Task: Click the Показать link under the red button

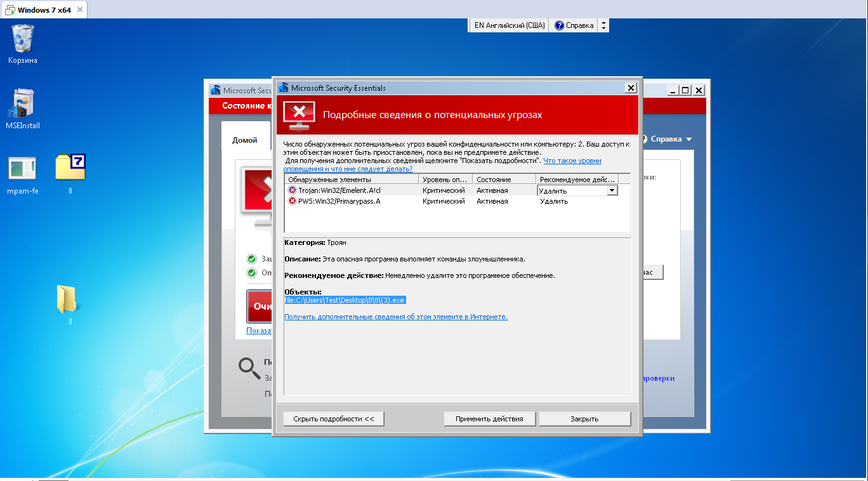Action: click(x=260, y=331)
